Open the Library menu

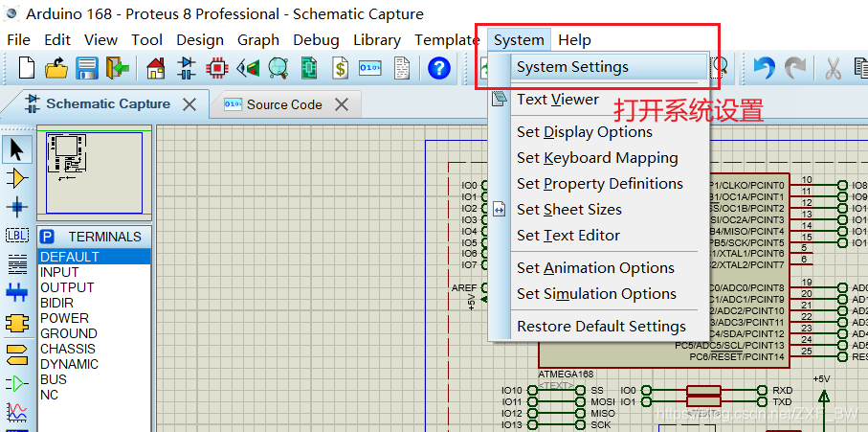pos(377,40)
